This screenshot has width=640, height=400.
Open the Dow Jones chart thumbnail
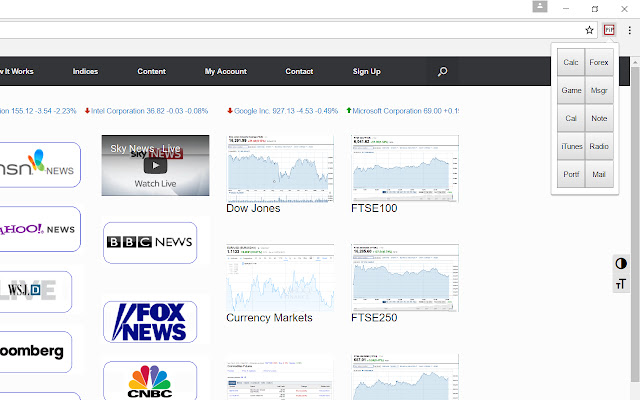point(280,169)
